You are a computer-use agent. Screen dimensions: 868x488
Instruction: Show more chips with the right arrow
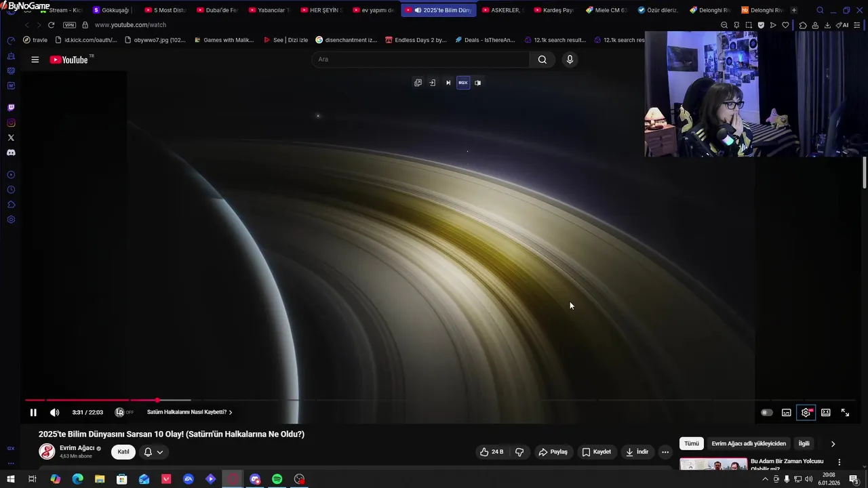[833, 444]
